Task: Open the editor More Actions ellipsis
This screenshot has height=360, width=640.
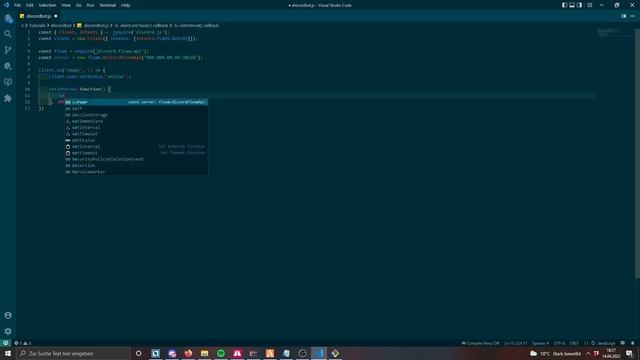Action: (x=632, y=16)
